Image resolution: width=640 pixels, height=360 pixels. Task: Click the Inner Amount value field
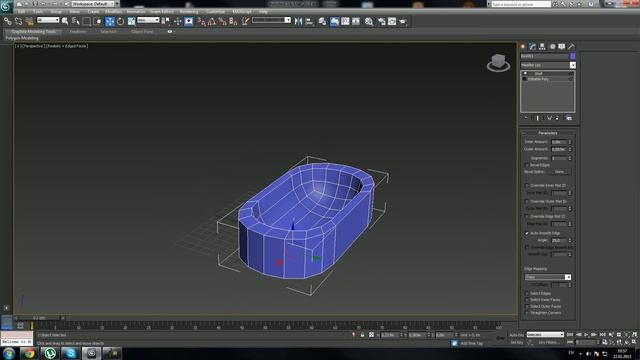click(559, 142)
